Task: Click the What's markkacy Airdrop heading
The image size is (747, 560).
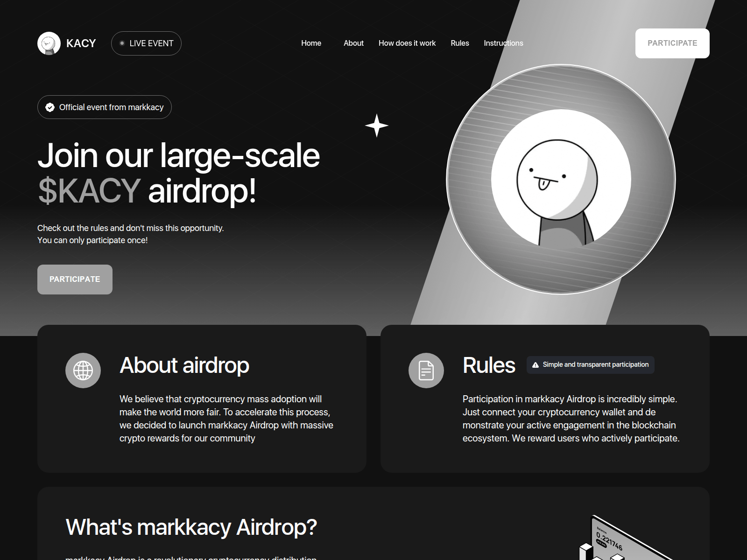Action: point(191,528)
